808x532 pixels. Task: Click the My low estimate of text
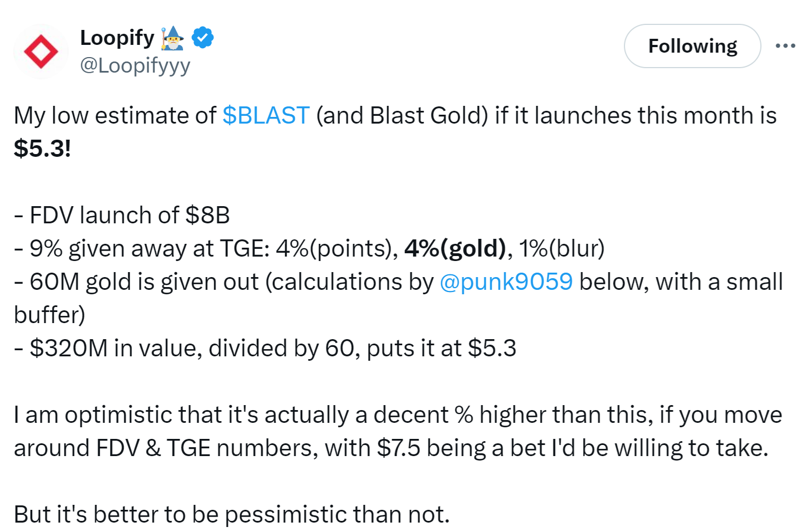[x=115, y=115]
